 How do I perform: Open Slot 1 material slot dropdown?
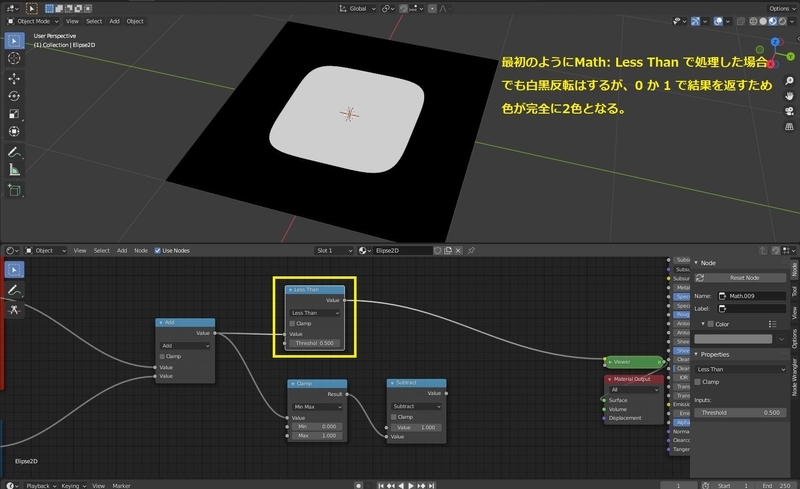(x=334, y=251)
